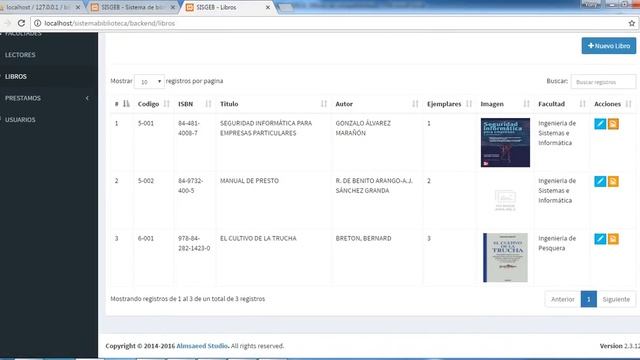Close the localhost 127.0.0.1 tab
640x360 pixels.
pos(78,7)
